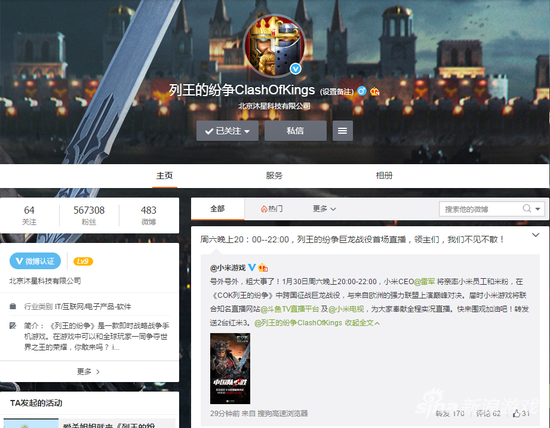This screenshot has width=550, height=428.
Task: Select the 全部 feed filter tab
Action: (x=217, y=209)
